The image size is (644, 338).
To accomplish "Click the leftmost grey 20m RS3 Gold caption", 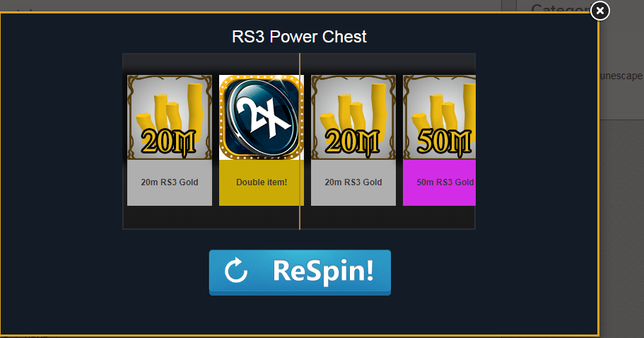I will [170, 182].
